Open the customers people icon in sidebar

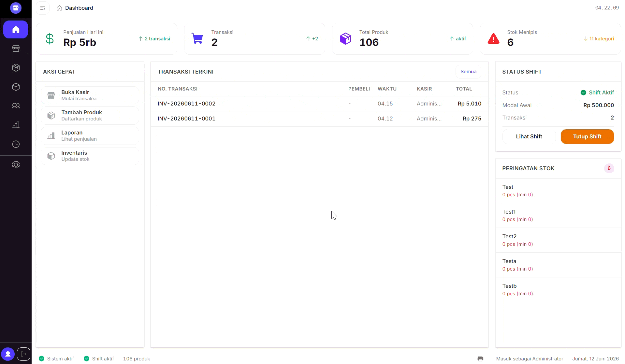[16, 106]
